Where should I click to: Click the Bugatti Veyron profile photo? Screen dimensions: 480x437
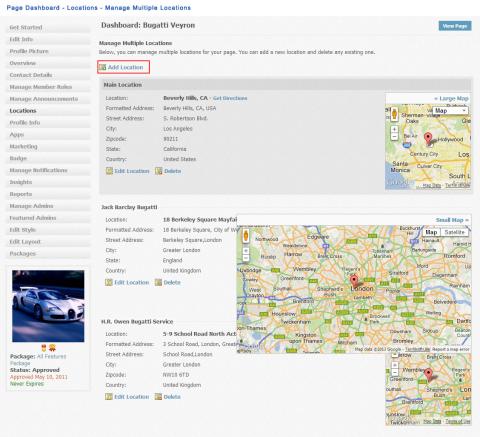(48, 306)
